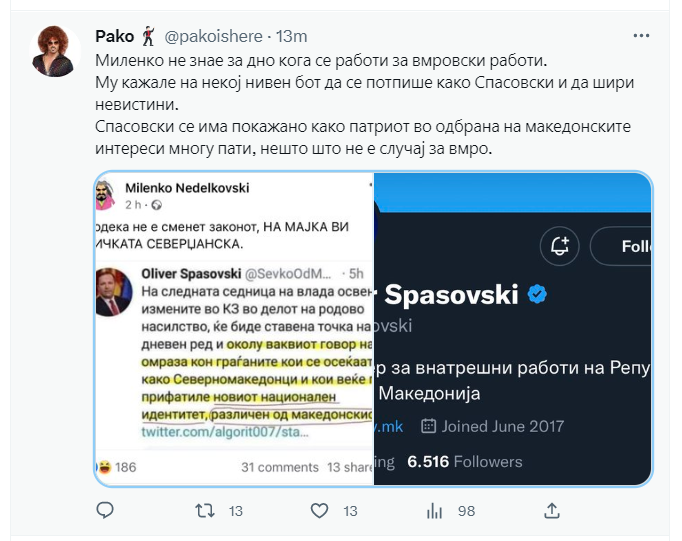Like the tweet with the heart icon
682x541 pixels.
pyautogui.click(x=319, y=511)
